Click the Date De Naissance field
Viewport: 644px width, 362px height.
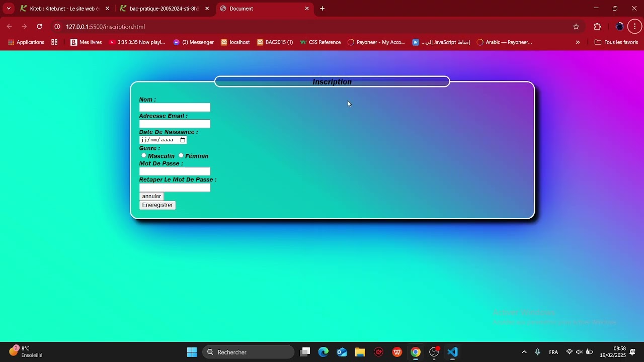pos(163,140)
